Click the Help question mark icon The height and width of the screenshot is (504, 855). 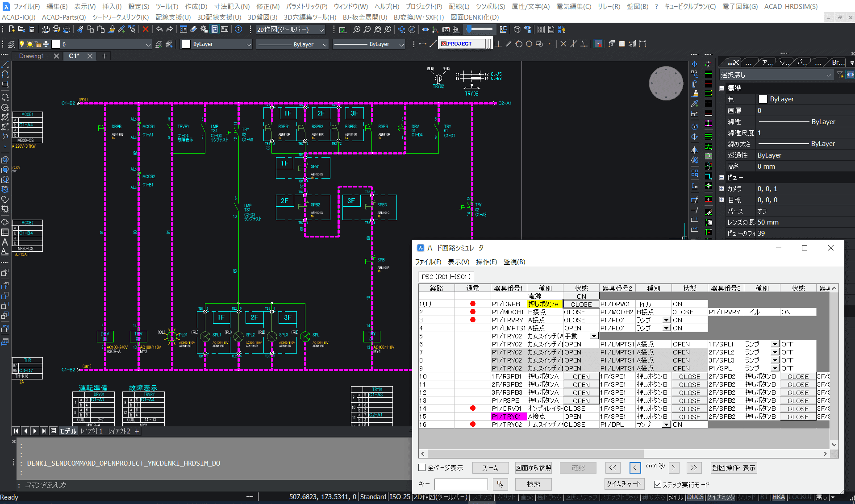tap(238, 29)
